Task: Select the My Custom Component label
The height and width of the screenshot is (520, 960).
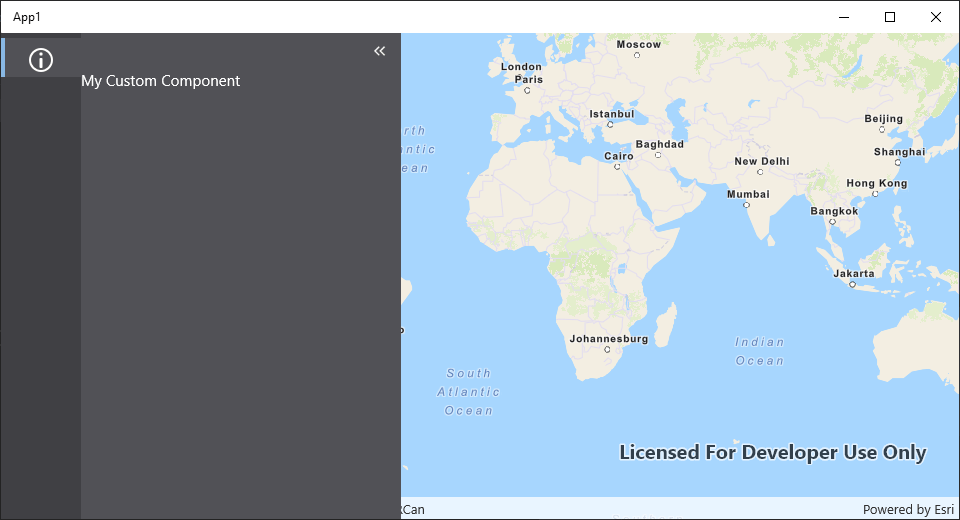Action: 160,81
